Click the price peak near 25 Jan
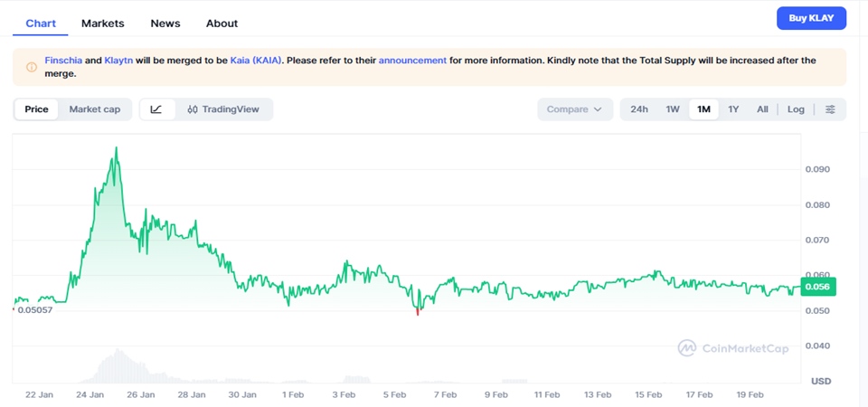 (116, 147)
